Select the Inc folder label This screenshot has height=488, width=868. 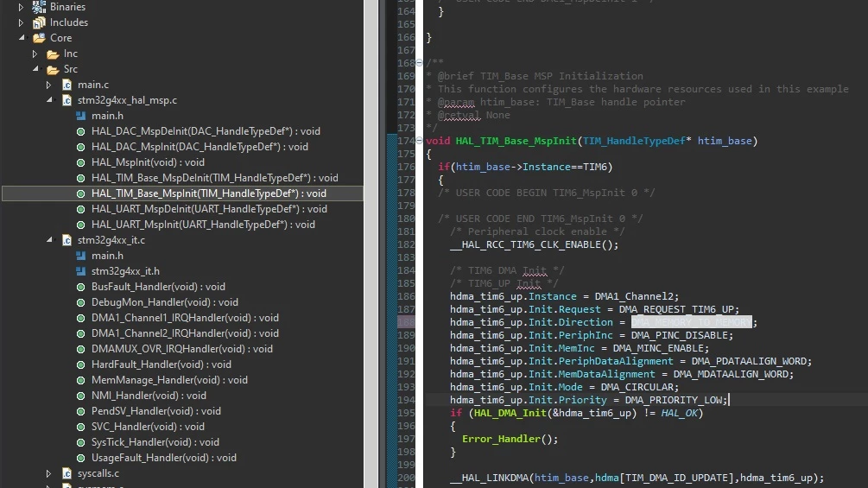pyautogui.click(x=70, y=54)
